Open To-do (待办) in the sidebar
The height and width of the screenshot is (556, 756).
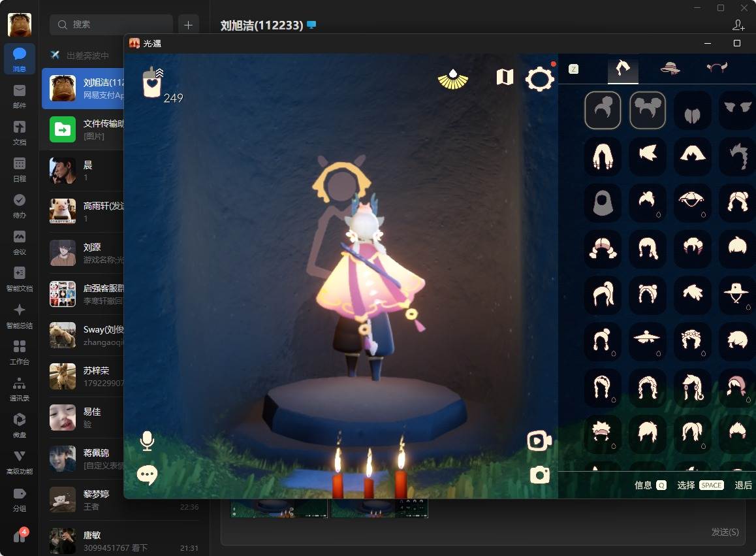pos(20,206)
